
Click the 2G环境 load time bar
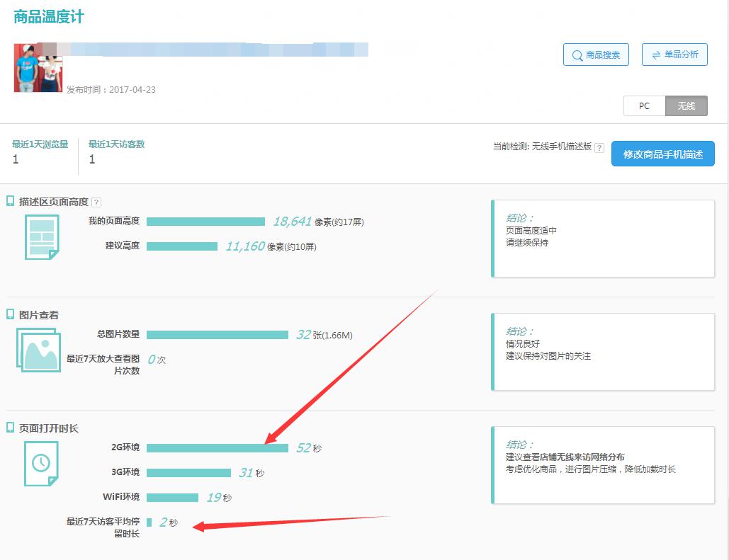click(217, 447)
